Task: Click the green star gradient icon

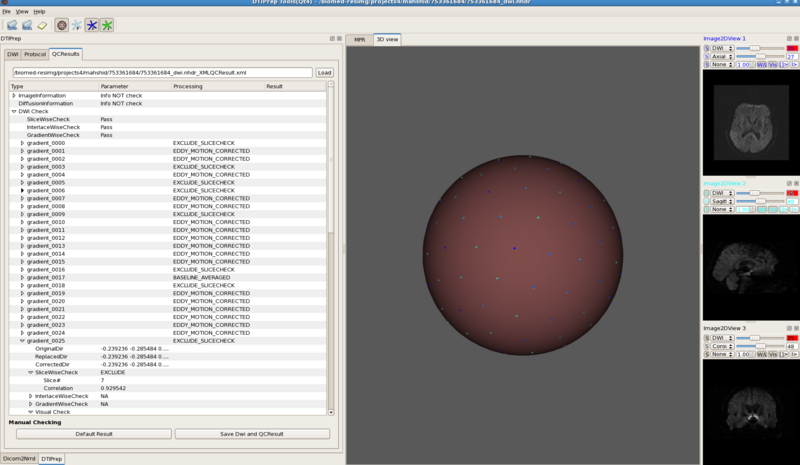Action: coord(107,24)
